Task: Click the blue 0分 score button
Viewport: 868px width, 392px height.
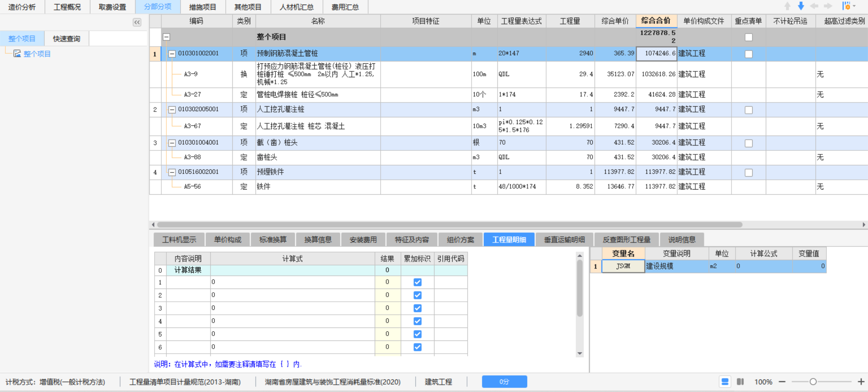Action: (504, 382)
